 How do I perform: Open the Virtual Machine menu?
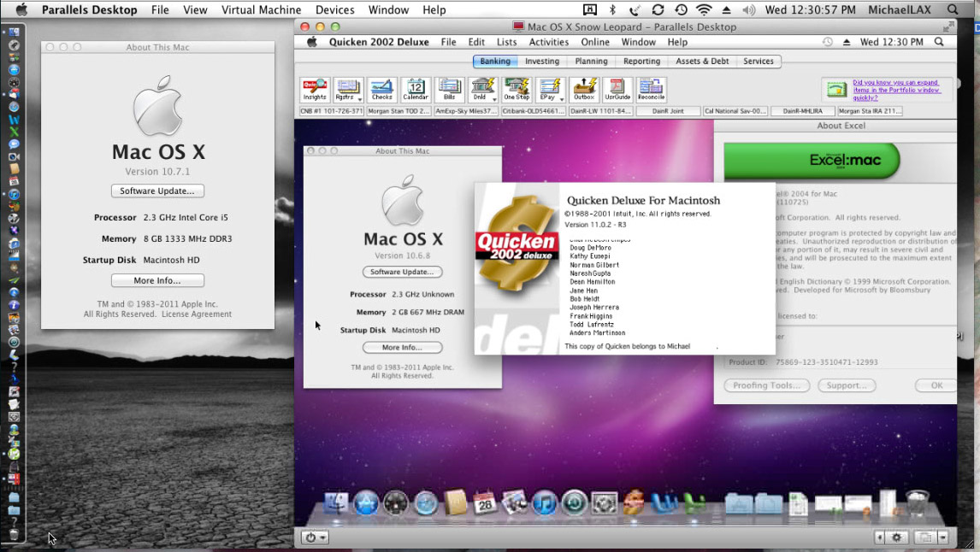click(x=262, y=10)
